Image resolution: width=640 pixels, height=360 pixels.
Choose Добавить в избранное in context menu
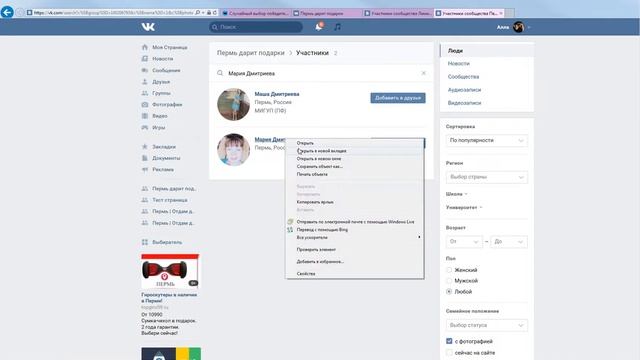(x=354, y=261)
